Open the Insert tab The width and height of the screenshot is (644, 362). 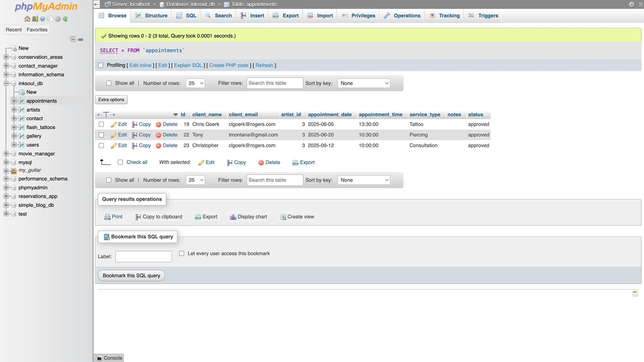point(252,16)
